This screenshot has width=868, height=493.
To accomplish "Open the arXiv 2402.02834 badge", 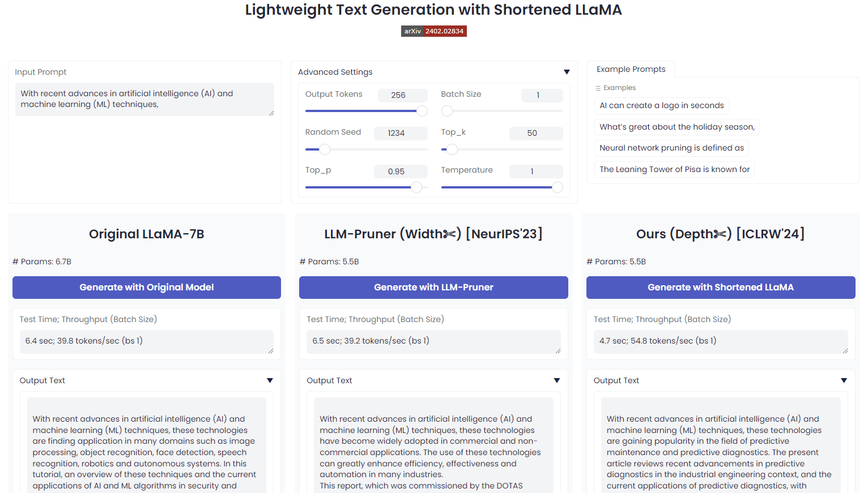I will tap(433, 31).
